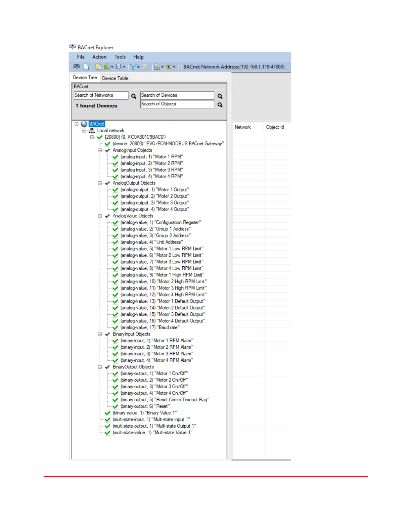Collapse the BinaryInput Objects group

100,334
